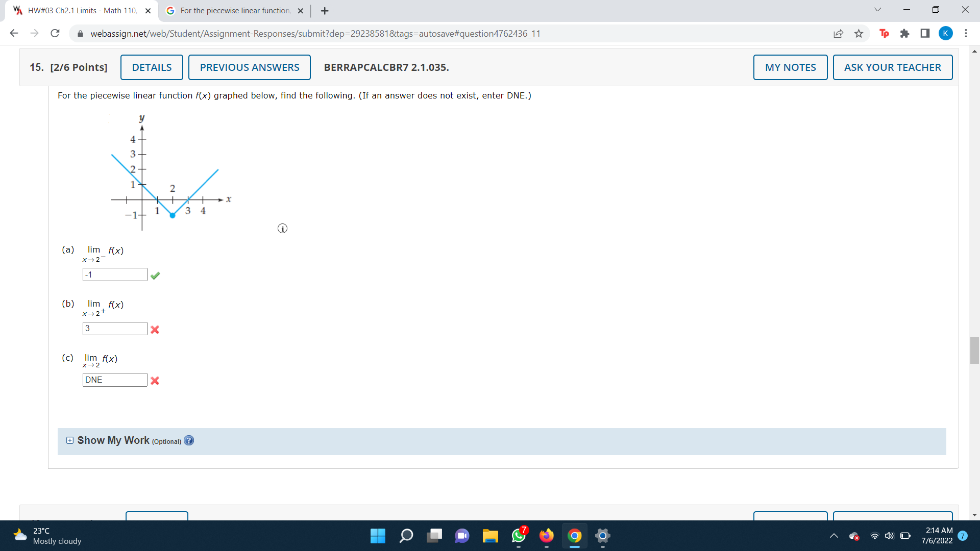Open the share icon in the address bar
The height and width of the screenshot is (551, 980).
point(838,34)
